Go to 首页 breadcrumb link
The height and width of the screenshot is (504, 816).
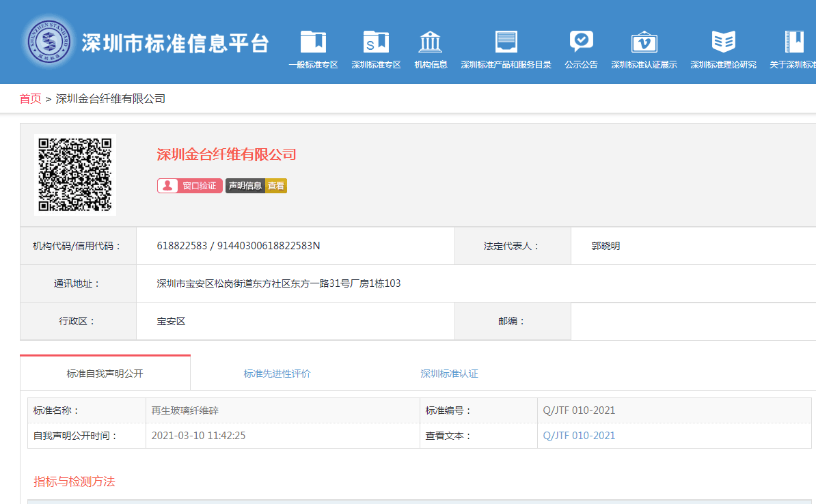pos(30,99)
